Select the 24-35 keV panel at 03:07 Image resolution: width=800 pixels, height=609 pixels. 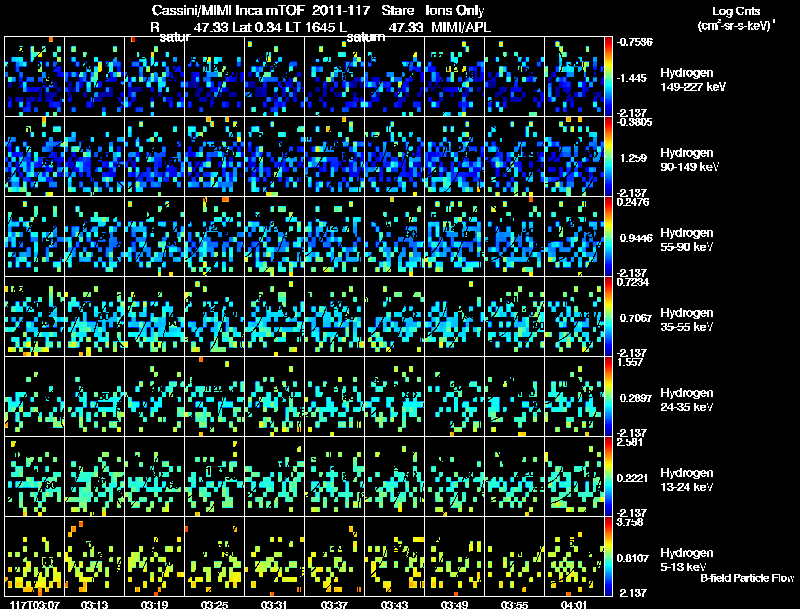(35, 397)
